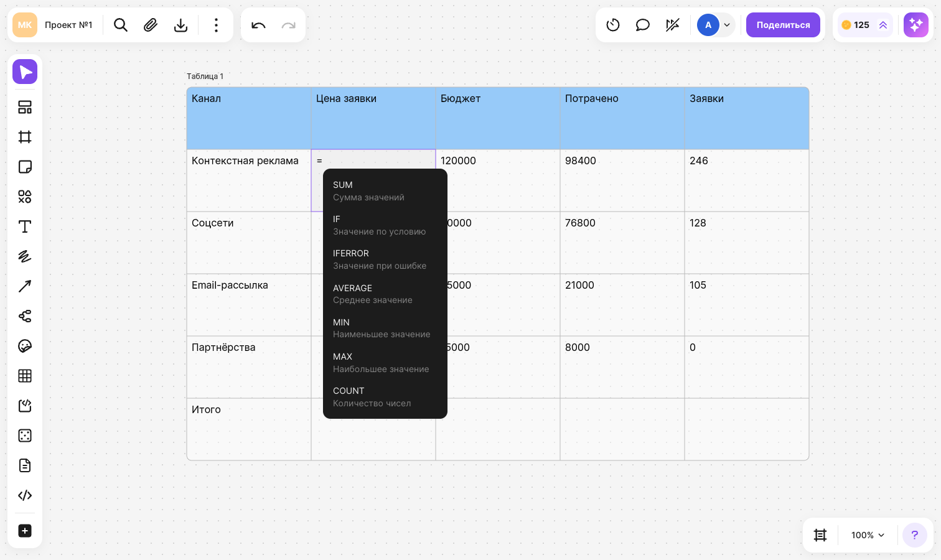Screen dimensions: 941x560
Task: Open board search
Action: (x=121, y=25)
